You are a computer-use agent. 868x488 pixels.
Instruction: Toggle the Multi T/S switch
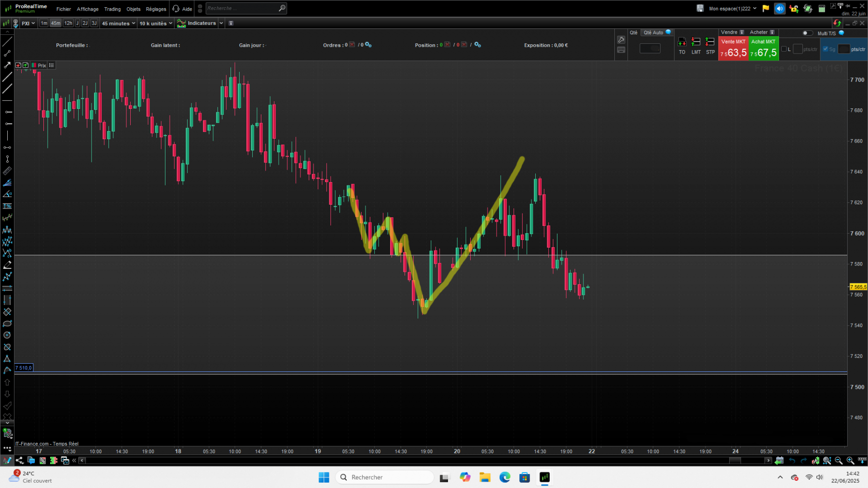[x=807, y=33]
